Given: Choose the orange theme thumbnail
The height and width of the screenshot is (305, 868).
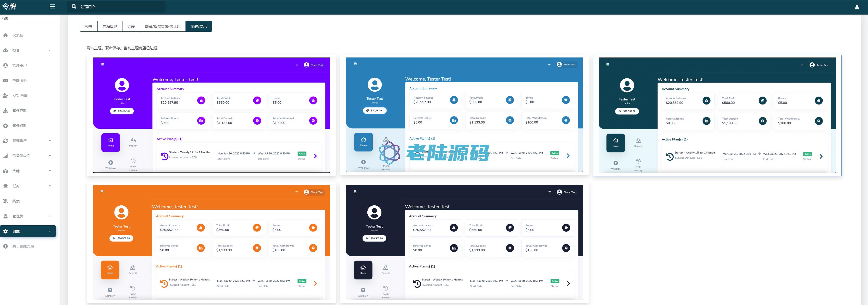Looking at the screenshot, I should tap(211, 242).
